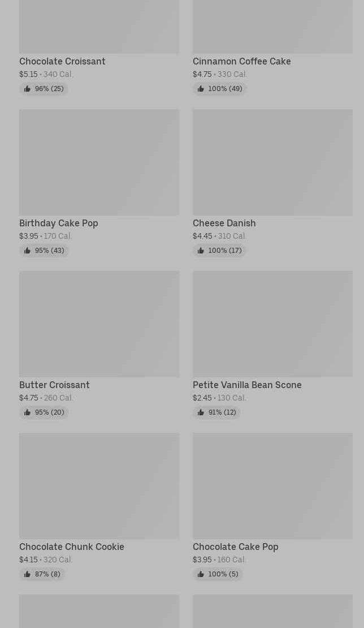Click thumbs-up icon under Petite Vanilla Bean Scone
This screenshot has height=628, width=364.
click(201, 412)
